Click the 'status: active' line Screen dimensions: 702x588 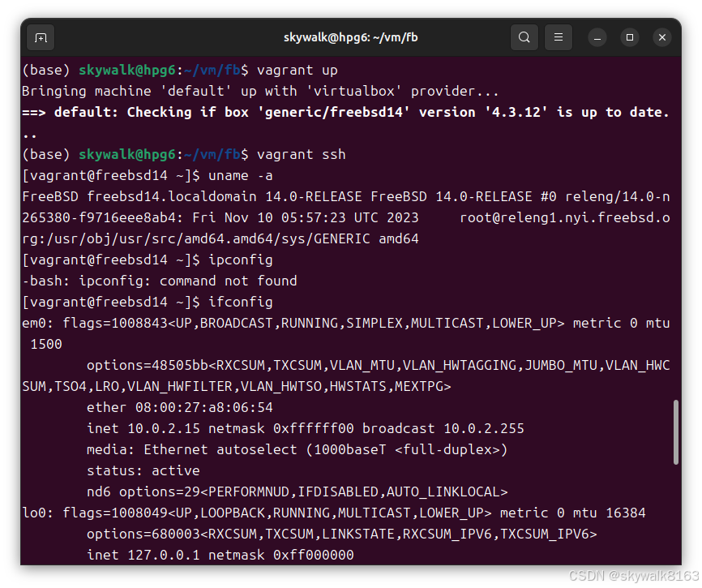(143, 470)
